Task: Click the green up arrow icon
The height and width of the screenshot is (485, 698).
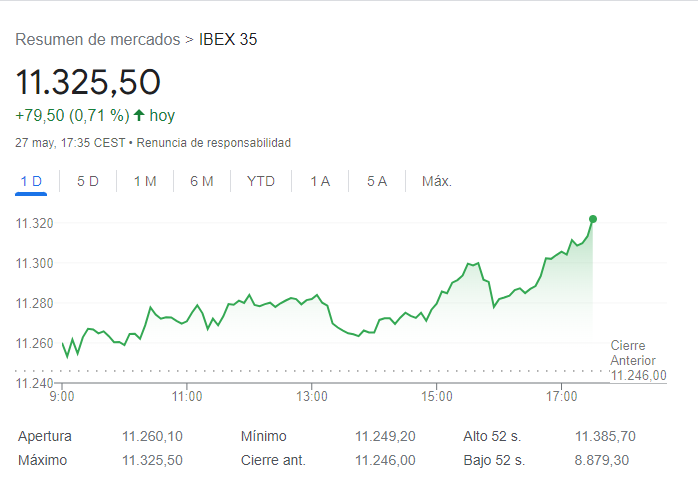Action: click(139, 115)
